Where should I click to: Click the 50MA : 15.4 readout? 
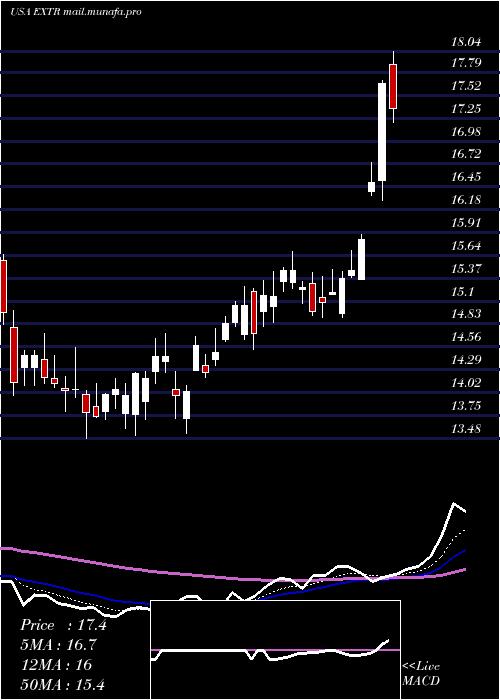point(62,684)
